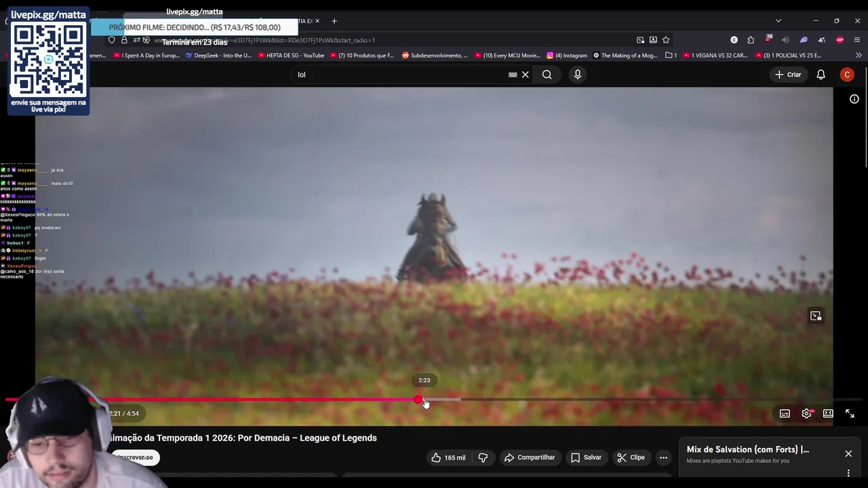Viewport: 868px width, 488px height.
Task: Open bookmark "The Making of a Mog..."
Action: click(625, 56)
